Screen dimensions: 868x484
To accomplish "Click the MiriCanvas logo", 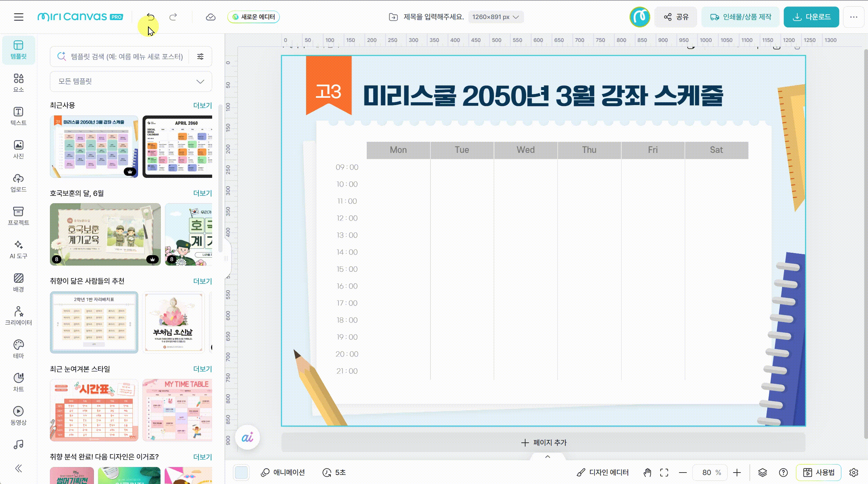I will [x=80, y=17].
